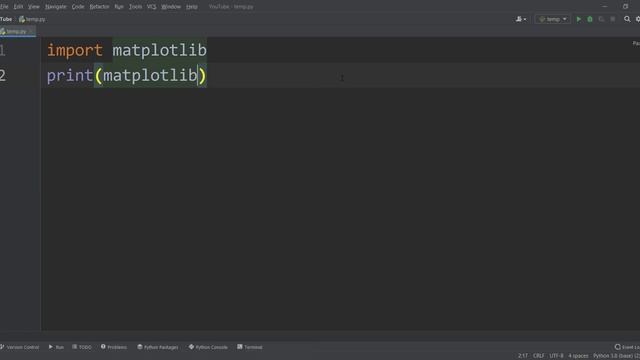This screenshot has height=360, width=640.
Task: Run the temp configuration with the green play icon
Action: pos(578,19)
